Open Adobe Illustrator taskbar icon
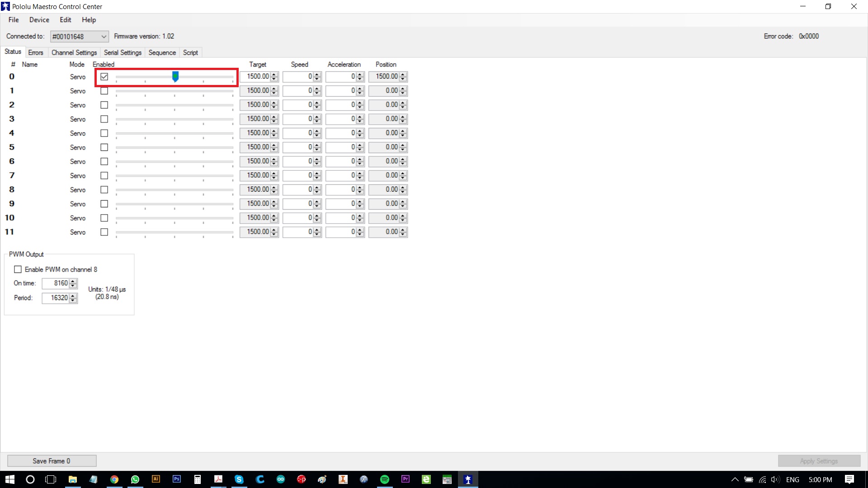Viewport: 868px width, 488px height. tap(156, 479)
